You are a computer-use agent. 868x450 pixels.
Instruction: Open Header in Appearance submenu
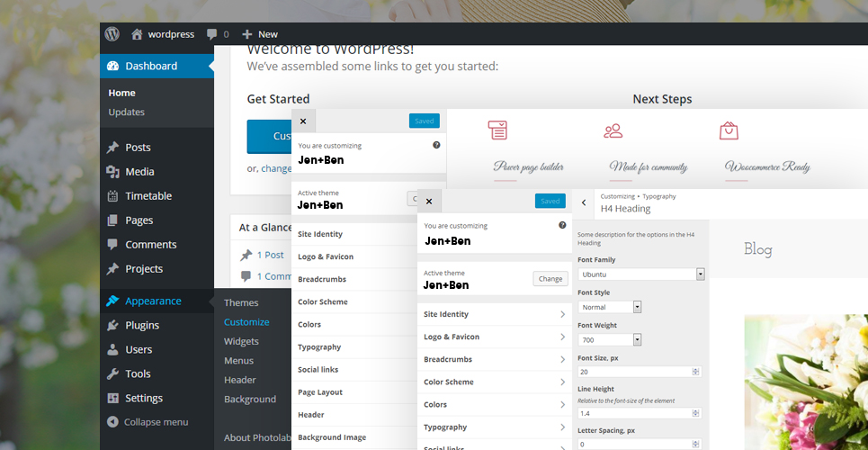[x=239, y=380]
